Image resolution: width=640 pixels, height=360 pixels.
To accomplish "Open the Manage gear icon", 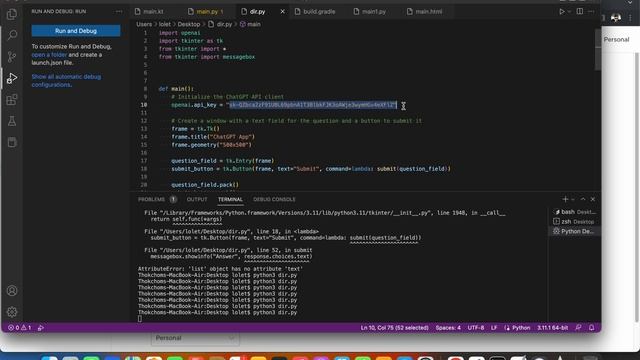I will coord(12,312).
